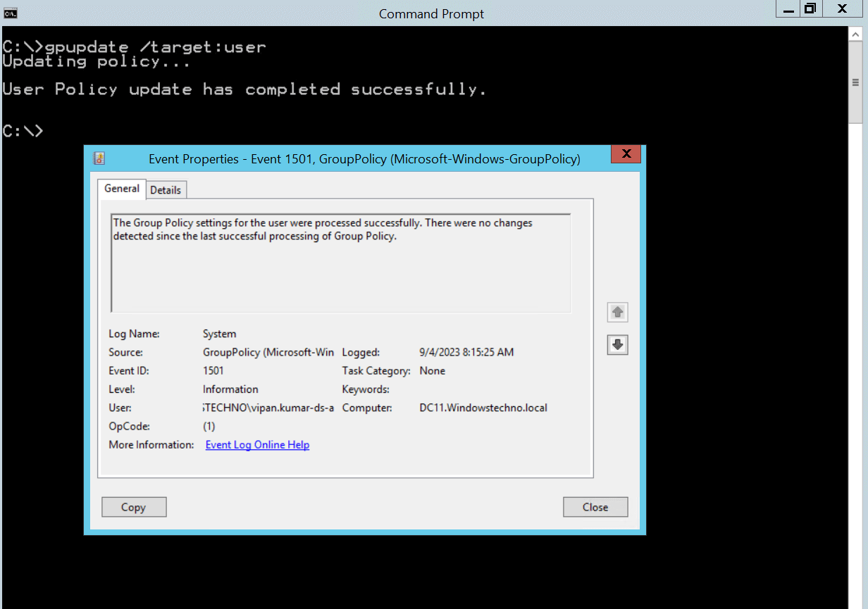Click the Command Prompt vertical scrollbar thumb
The image size is (868, 609).
pyautogui.click(x=856, y=82)
